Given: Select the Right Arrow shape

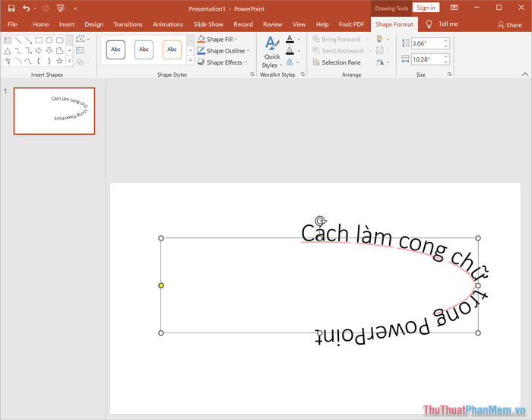Looking at the screenshot, I should point(39,51).
